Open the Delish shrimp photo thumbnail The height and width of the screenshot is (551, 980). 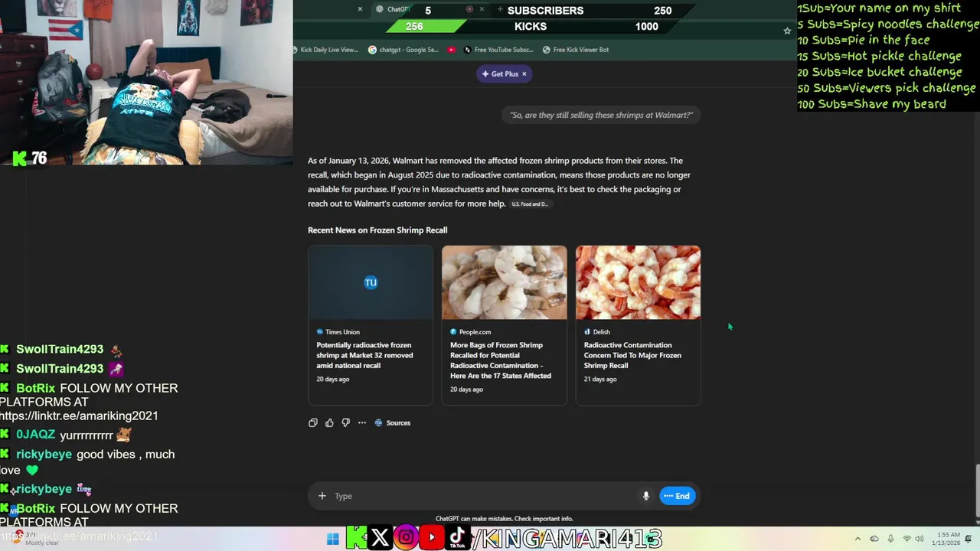[638, 282]
